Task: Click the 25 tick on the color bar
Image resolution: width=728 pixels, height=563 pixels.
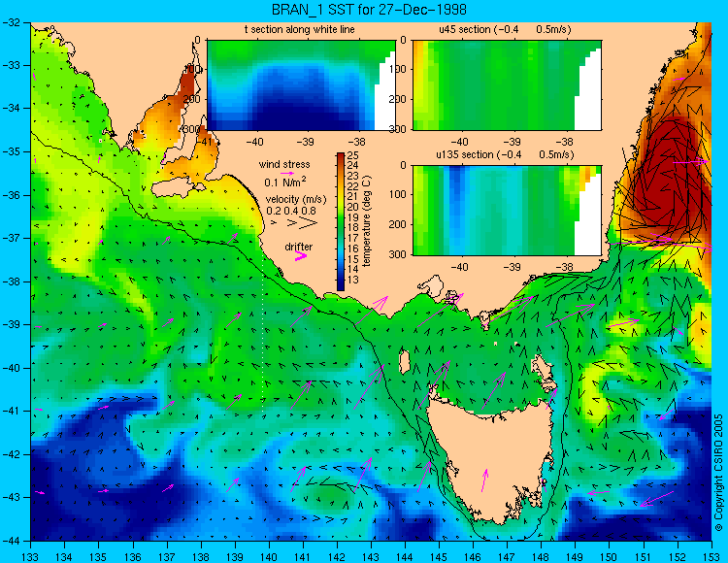Action: tap(353, 155)
